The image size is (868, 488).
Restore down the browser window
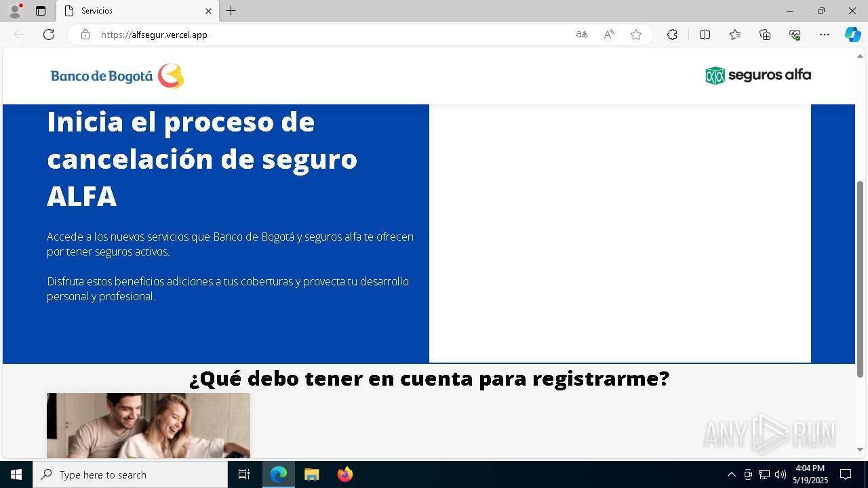point(821,11)
